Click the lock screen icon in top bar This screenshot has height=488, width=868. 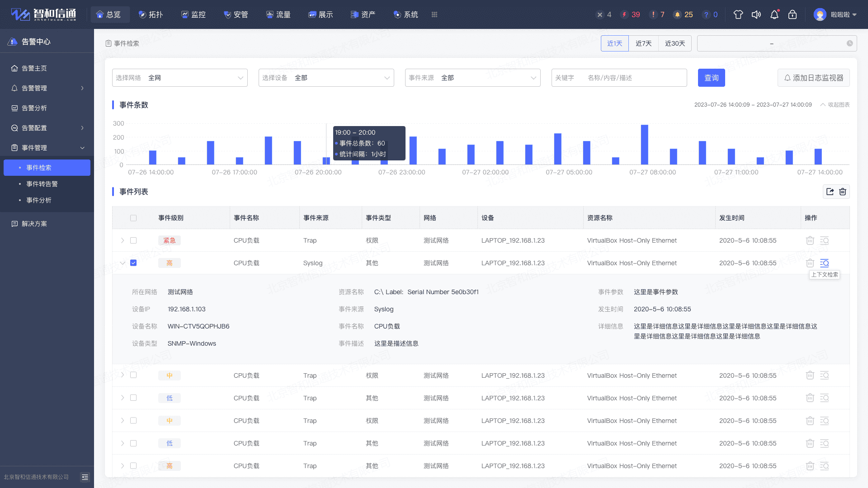[793, 14]
